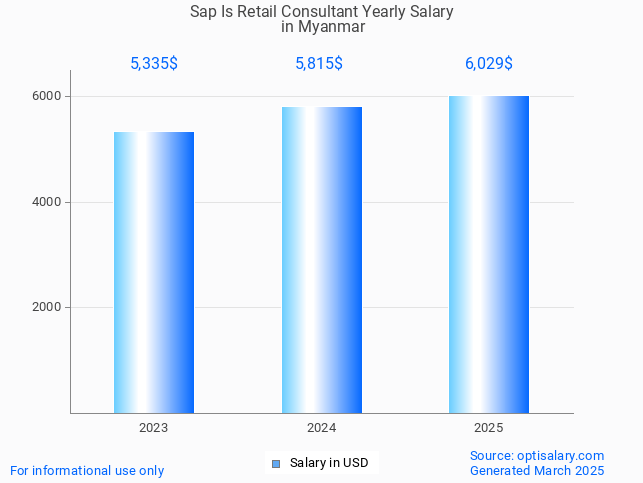Click the 5,335$ value label
643x483 pixels.
click(x=154, y=64)
